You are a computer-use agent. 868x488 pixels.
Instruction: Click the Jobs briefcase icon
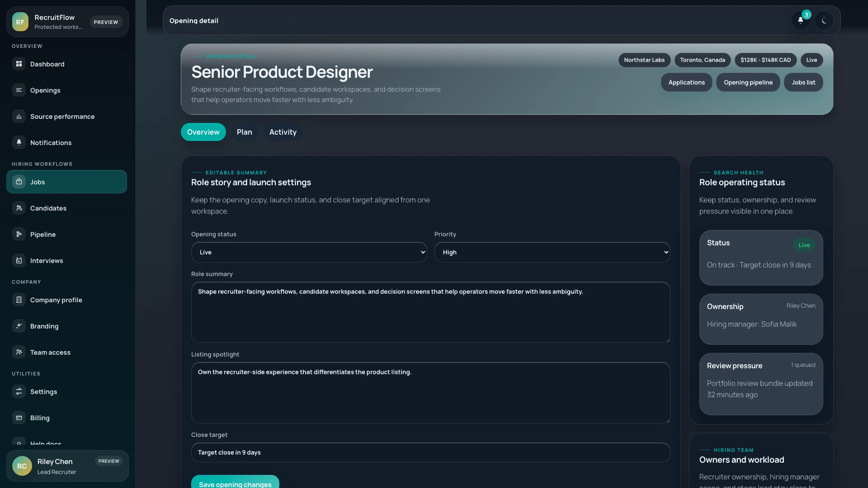pos(19,182)
